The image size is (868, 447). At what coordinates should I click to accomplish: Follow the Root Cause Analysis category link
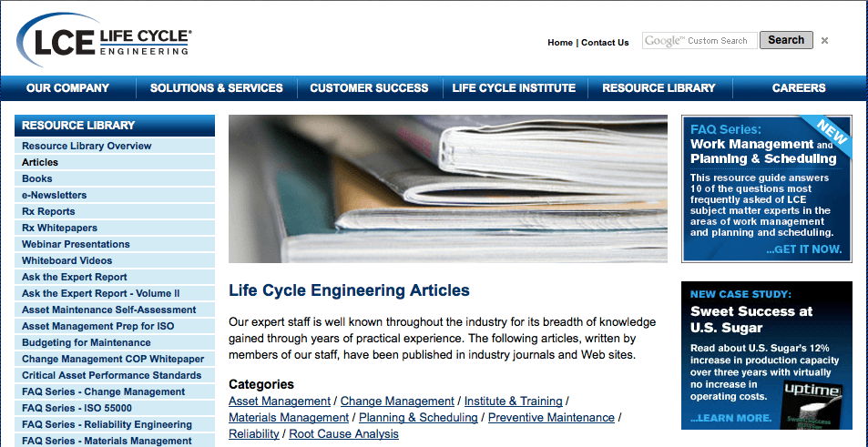[x=343, y=434]
